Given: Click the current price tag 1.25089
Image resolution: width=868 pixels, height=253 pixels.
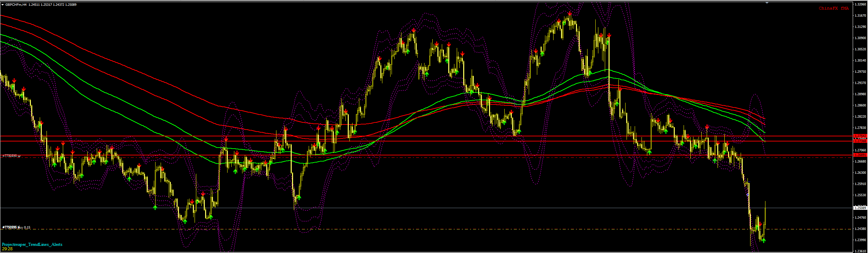Looking at the screenshot, I should pos(861,207).
